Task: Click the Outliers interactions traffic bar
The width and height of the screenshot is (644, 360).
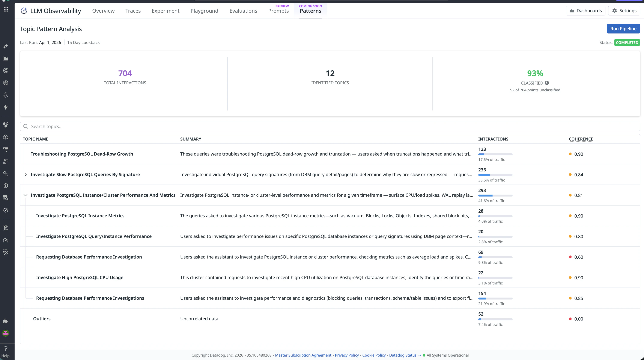Action: pos(495,319)
